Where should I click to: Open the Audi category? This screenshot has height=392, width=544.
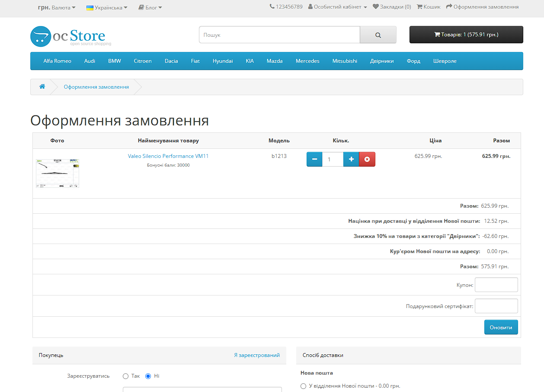(x=90, y=61)
